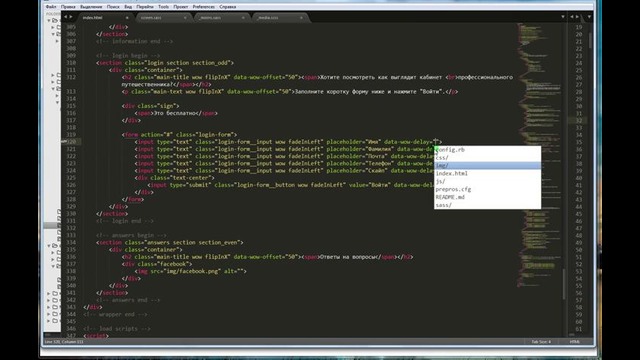Click line number 346 in the gutter
This screenshot has width=640, height=360.
click(x=71, y=329)
